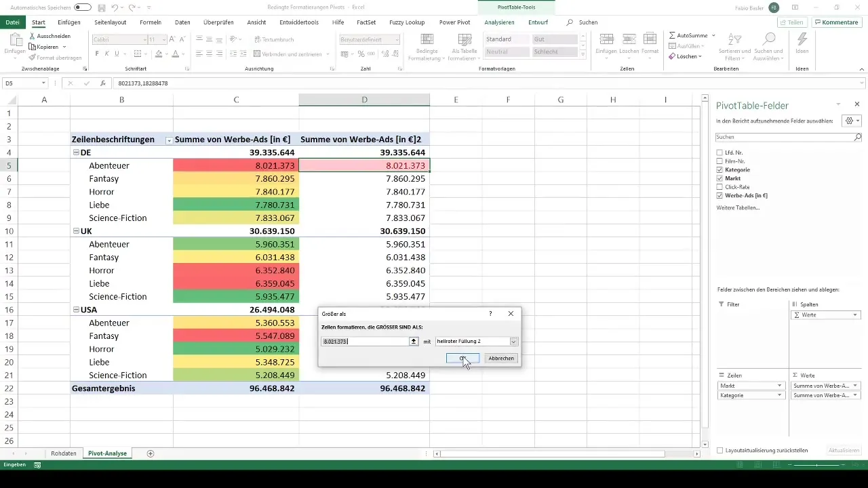Open the Entwurf tab
Screen dimensions: 868x488
pyautogui.click(x=538, y=22)
